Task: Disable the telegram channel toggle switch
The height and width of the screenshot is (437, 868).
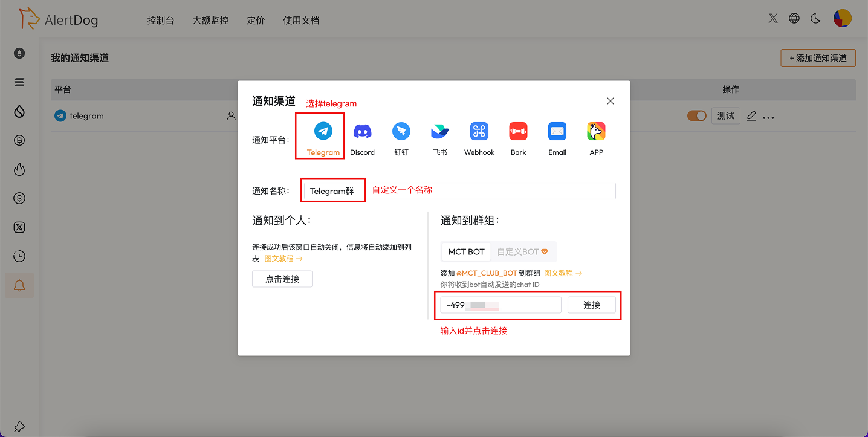Action: [697, 115]
